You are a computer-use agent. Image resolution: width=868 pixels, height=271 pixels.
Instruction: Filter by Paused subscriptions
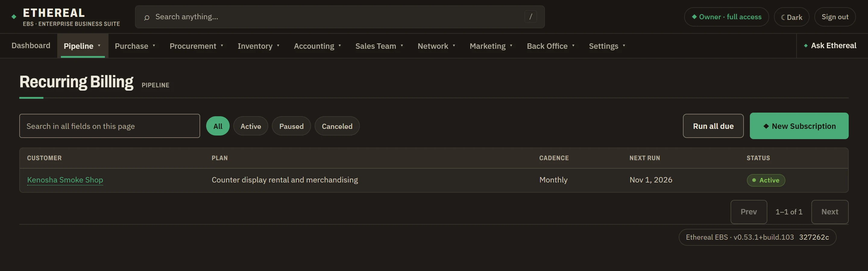291,126
